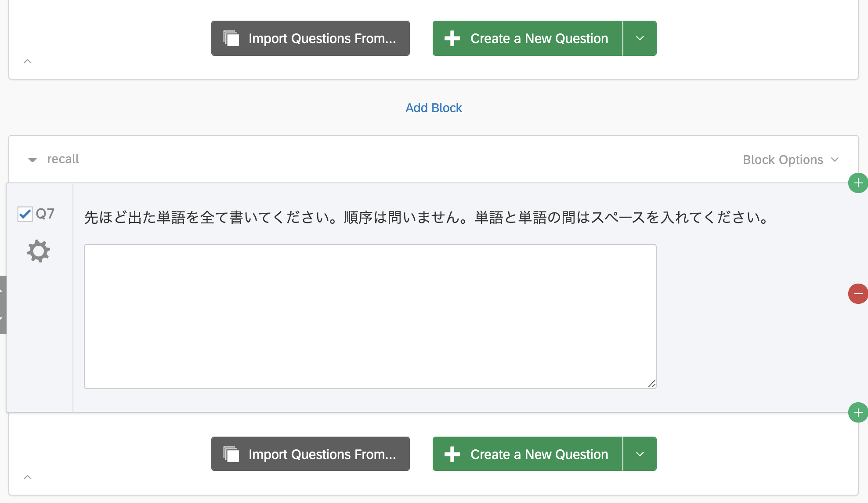Open the Q7 question settings gear
The height and width of the screenshot is (503, 868).
point(39,251)
